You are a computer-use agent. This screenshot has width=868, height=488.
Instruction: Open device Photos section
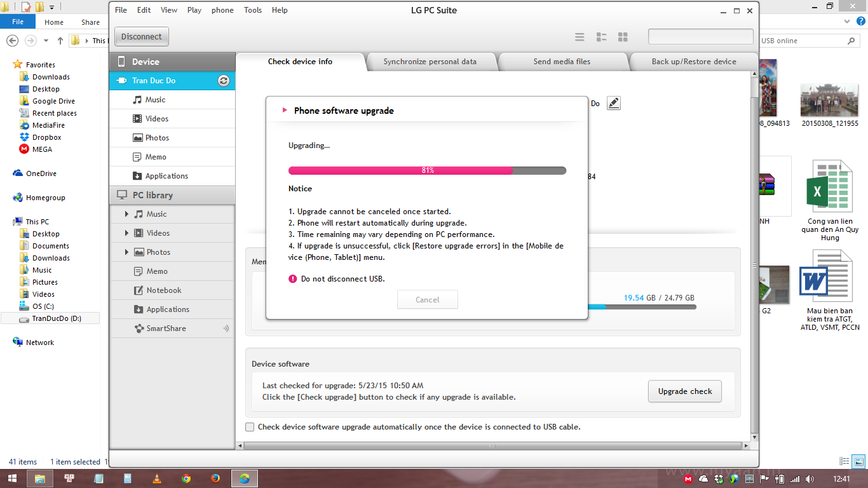(172, 138)
